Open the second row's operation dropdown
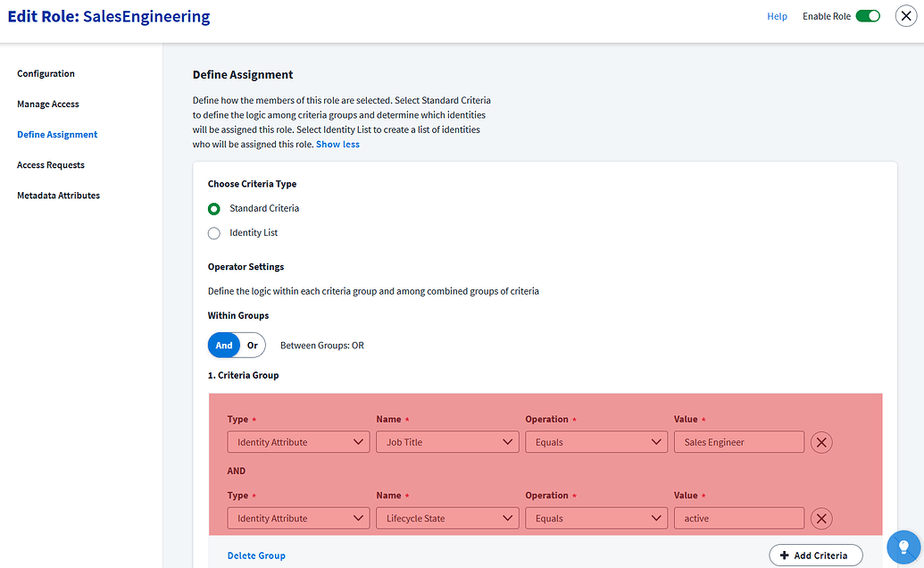 [x=595, y=518]
